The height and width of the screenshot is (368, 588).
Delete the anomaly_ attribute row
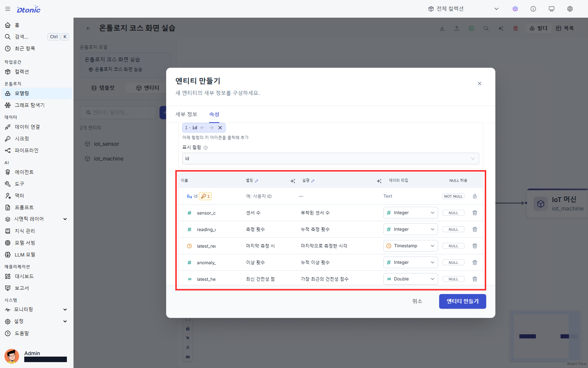475,262
